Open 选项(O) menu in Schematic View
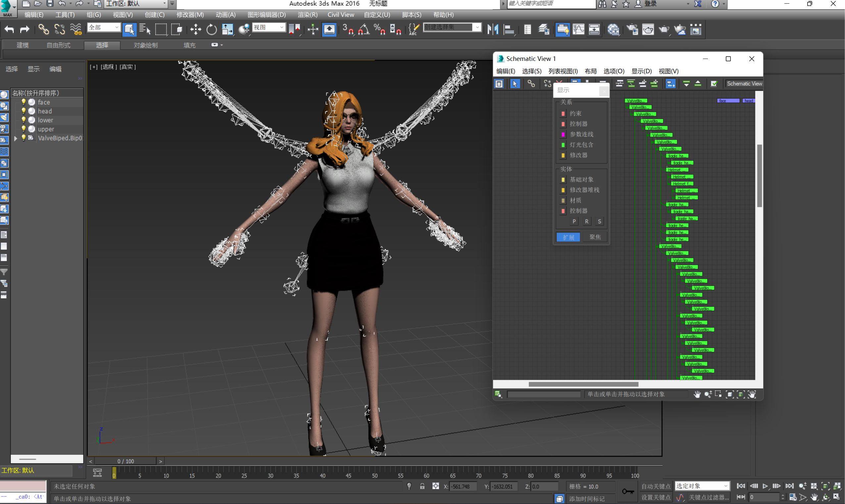This screenshot has width=845, height=504. pyautogui.click(x=614, y=71)
